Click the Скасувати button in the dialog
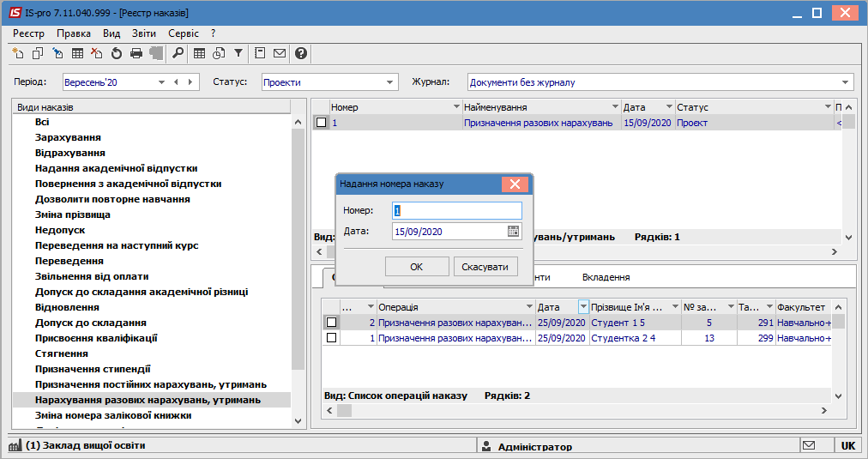The width and height of the screenshot is (868, 459). 485,267
